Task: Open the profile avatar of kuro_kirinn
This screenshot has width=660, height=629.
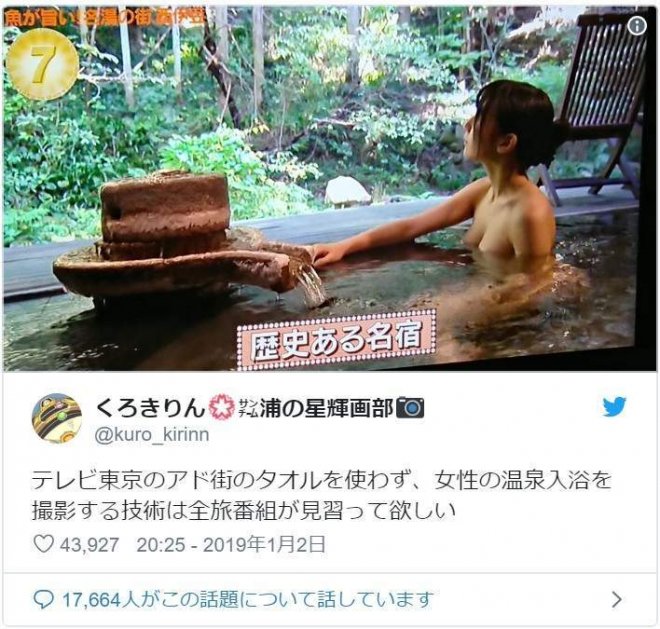Action: click(x=56, y=418)
